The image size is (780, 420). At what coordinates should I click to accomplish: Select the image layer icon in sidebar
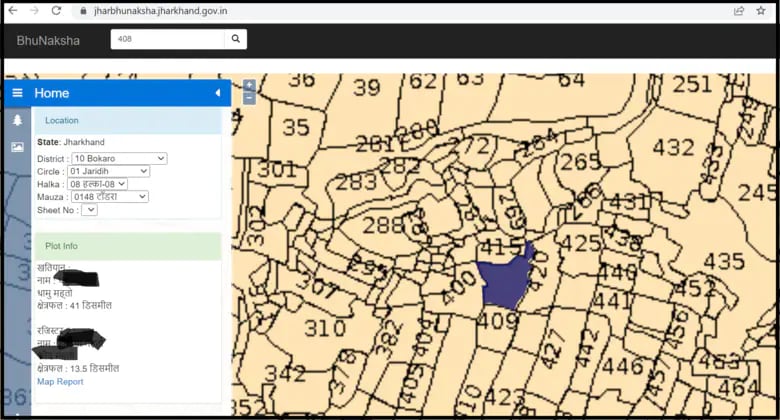[x=17, y=146]
